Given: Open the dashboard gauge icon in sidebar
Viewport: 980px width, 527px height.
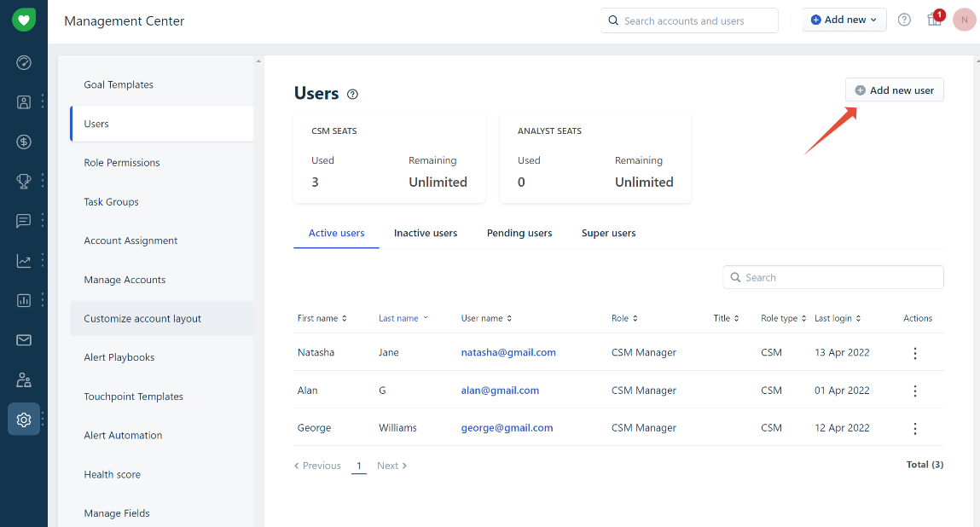Looking at the screenshot, I should pos(24,62).
